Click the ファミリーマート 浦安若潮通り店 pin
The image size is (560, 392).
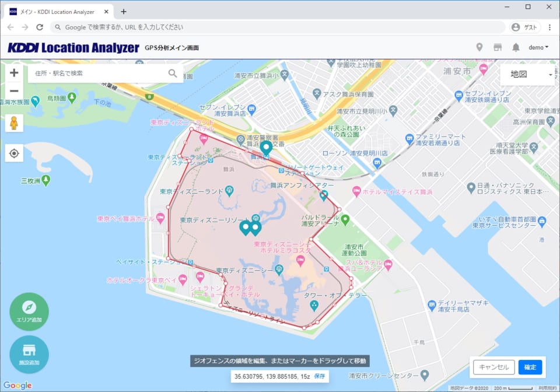[409, 139]
